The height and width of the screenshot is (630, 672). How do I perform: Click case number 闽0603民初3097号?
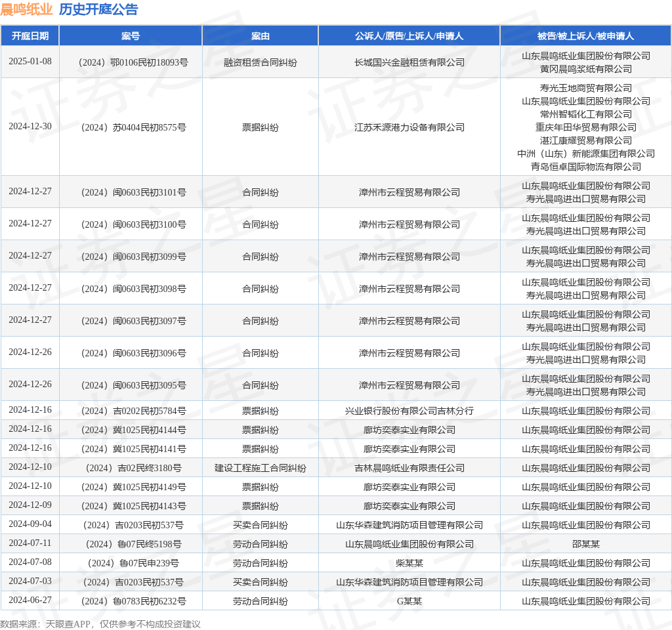coord(133,321)
